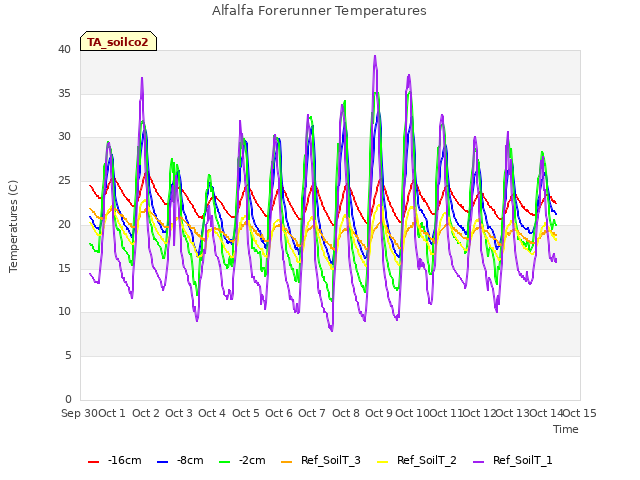Click the Alfalfa Forerunner Temperatures title
640x480 pixels.
tap(319, 11)
